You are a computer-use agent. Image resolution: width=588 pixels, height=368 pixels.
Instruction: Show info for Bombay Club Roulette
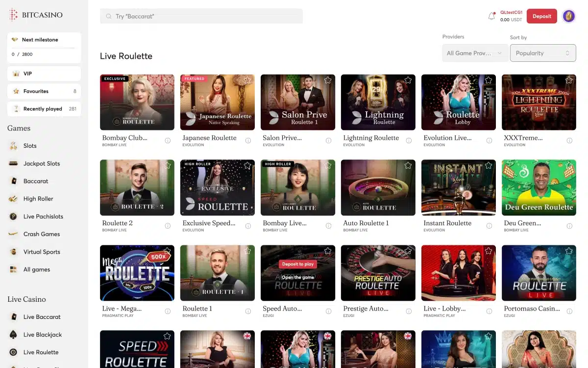click(168, 141)
